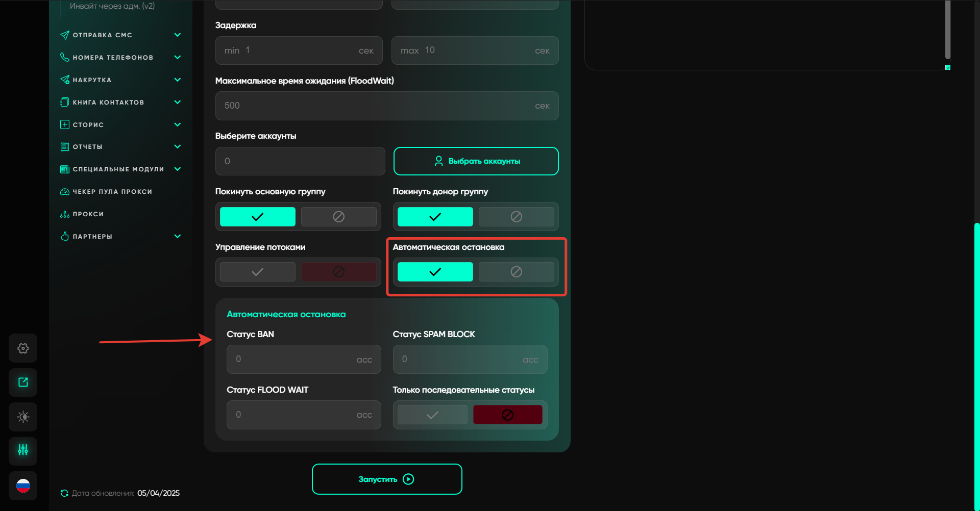This screenshot has height=511, width=980.
Task: Click the page vertical scrollbar on right
Action: point(976,357)
